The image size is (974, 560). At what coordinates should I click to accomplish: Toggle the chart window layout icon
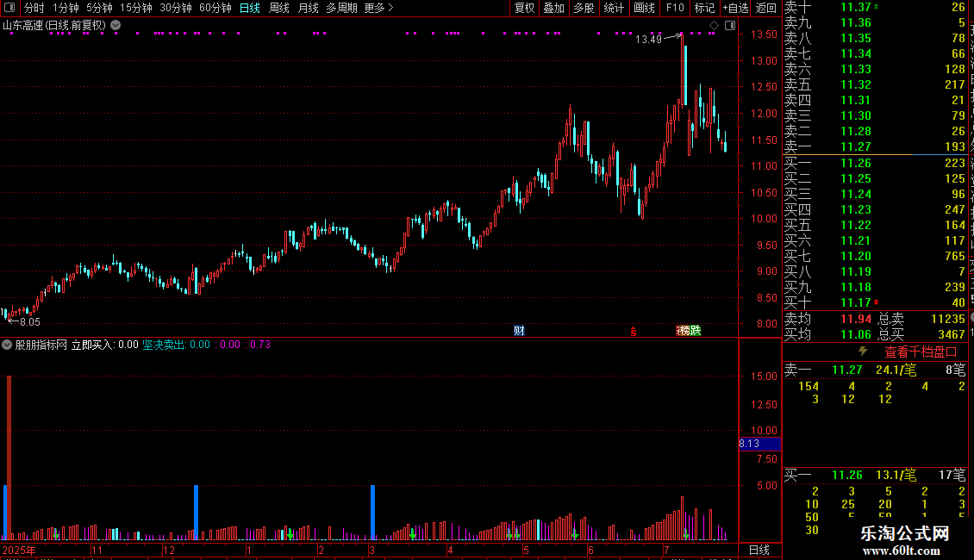point(730,26)
